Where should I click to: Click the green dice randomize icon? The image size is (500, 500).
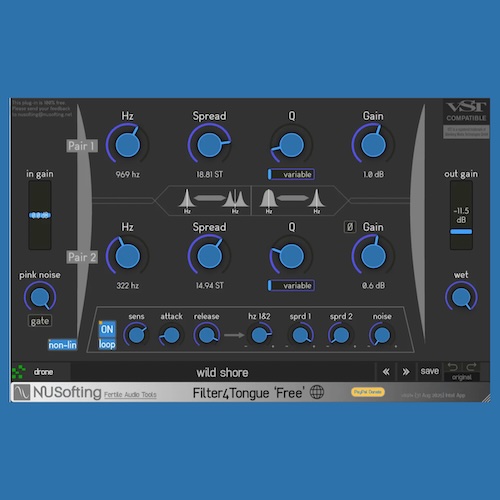tap(19, 372)
